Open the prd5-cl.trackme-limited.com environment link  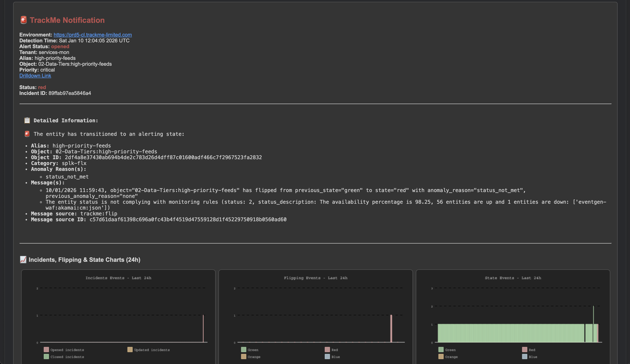point(92,35)
